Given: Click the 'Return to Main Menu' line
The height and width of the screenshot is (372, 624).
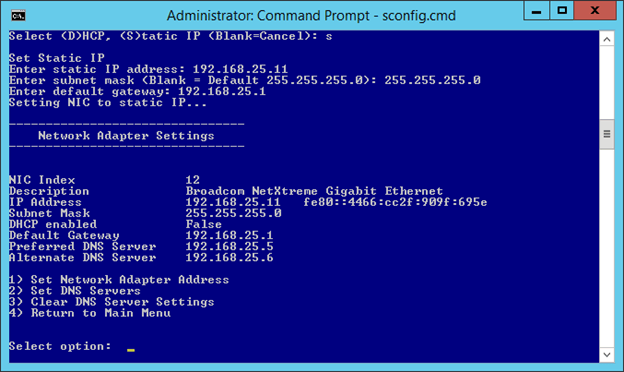Looking at the screenshot, I should pos(90,313).
